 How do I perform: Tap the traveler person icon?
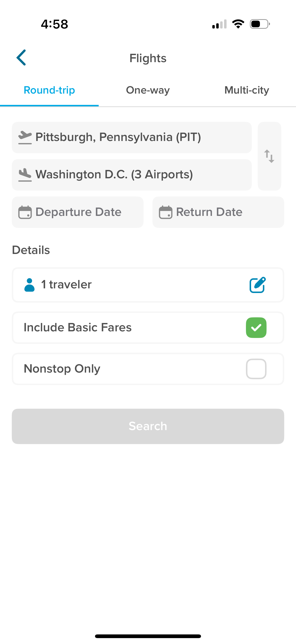(29, 285)
